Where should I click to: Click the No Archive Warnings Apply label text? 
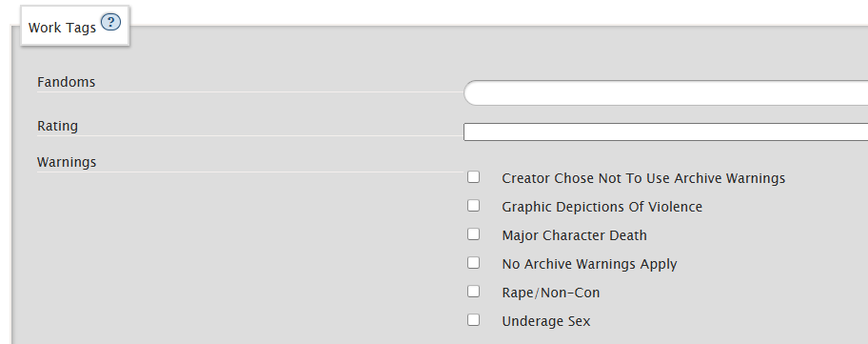click(589, 264)
